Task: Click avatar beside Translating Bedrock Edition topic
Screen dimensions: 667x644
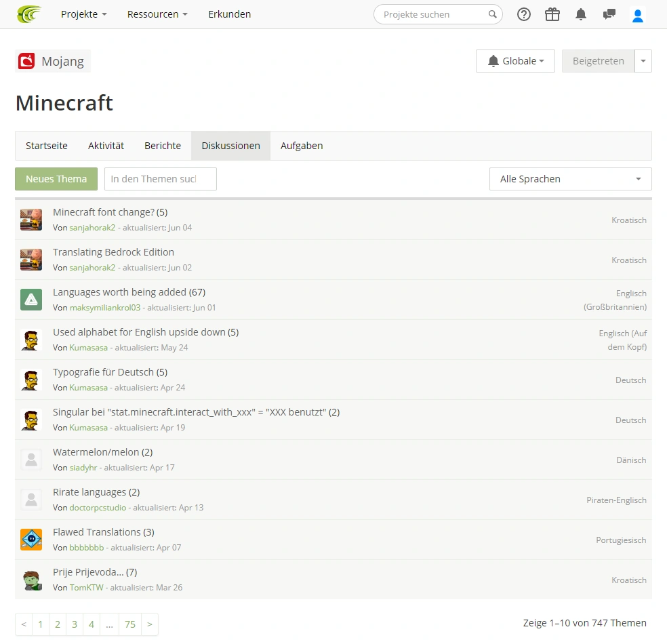Action: point(31,260)
